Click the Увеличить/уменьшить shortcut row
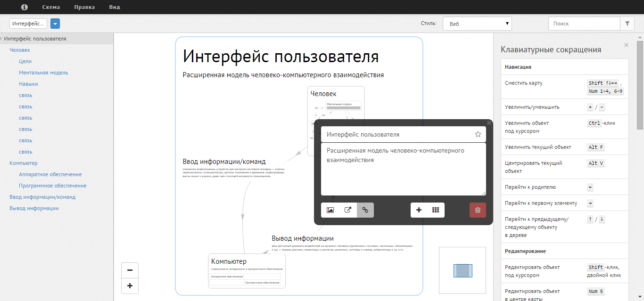 point(564,107)
